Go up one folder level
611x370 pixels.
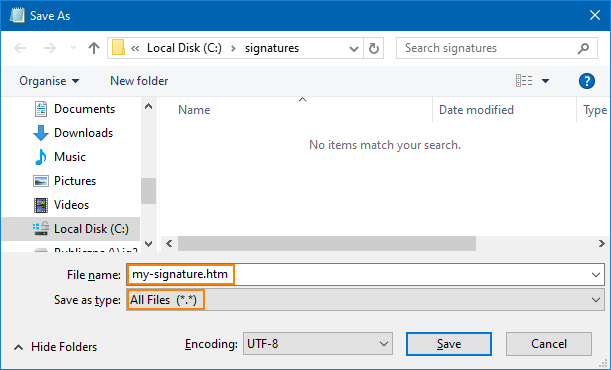pyautogui.click(x=94, y=48)
